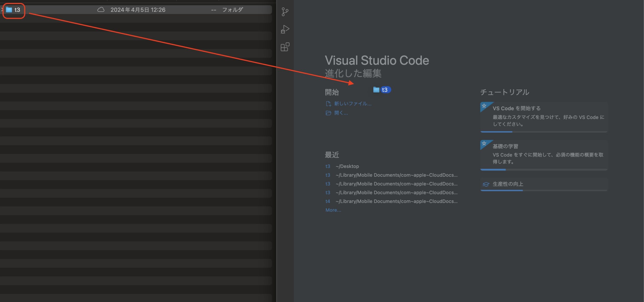Click the 最近 section heading
The image size is (644, 302).
click(x=332, y=155)
